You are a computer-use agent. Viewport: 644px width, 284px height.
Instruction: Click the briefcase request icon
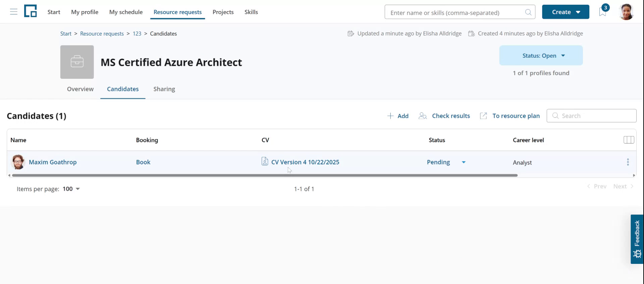[77, 62]
